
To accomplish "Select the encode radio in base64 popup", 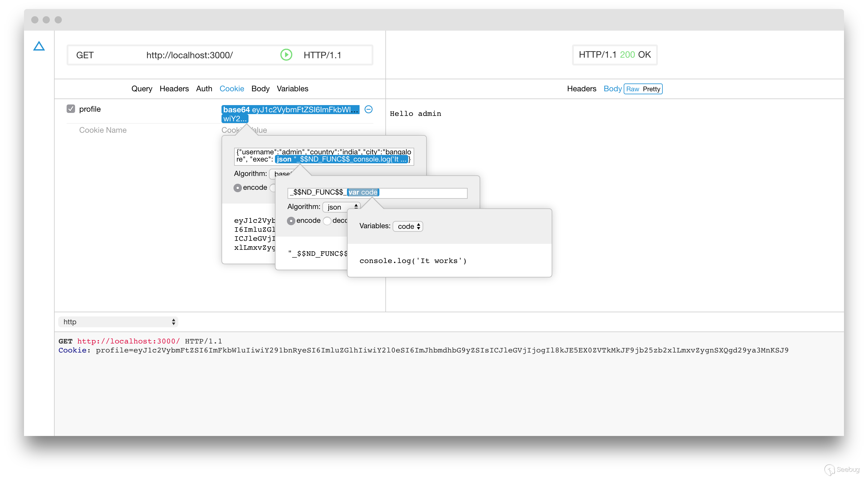I will point(237,188).
